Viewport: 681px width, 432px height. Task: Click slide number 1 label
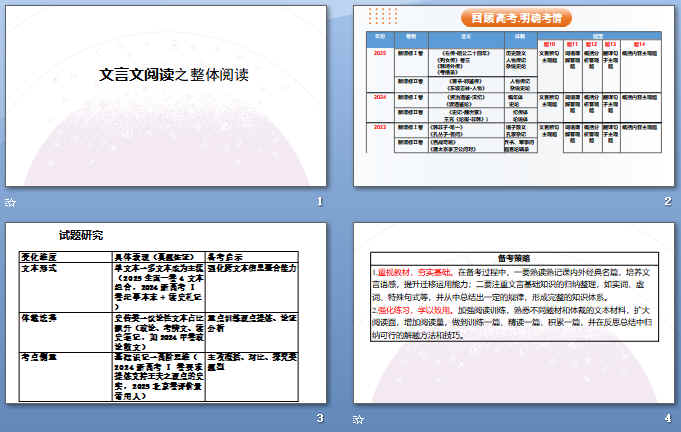click(x=319, y=202)
